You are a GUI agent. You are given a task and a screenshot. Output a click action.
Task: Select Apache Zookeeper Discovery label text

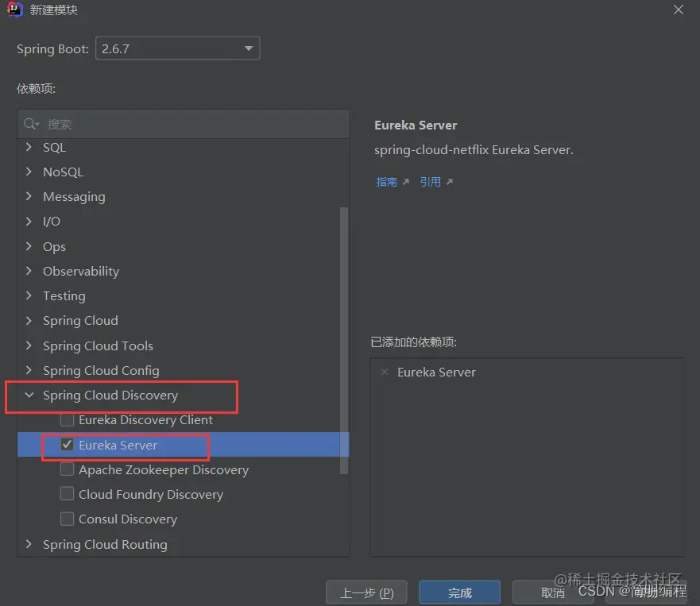coord(164,470)
